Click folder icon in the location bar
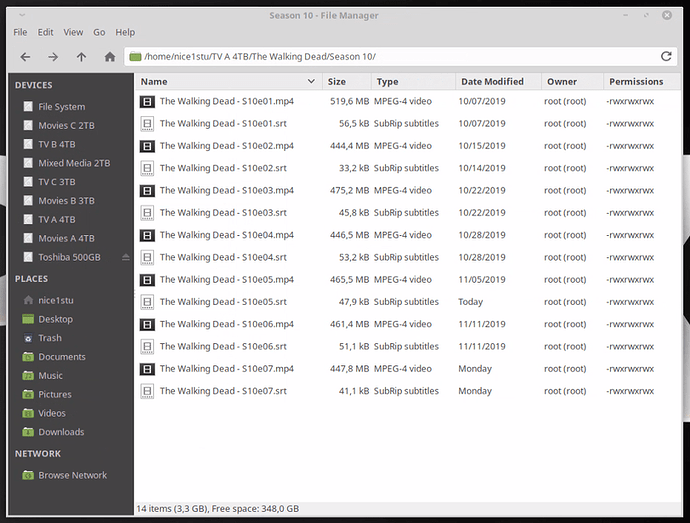This screenshot has height=523, width=690. (136, 57)
